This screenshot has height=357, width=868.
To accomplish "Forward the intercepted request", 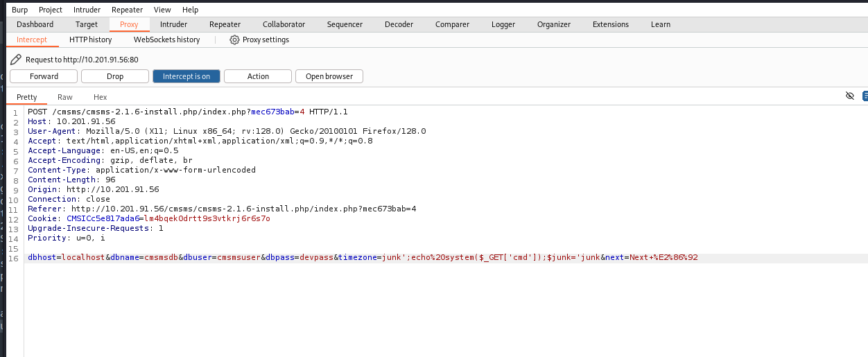I will point(44,76).
